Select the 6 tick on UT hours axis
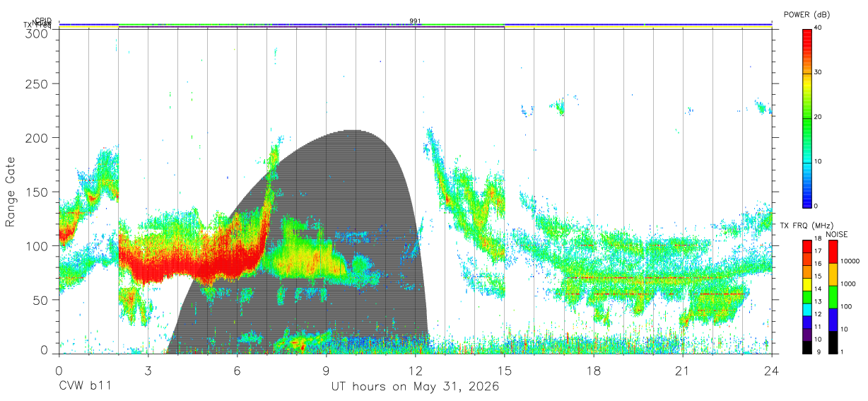Screen dimensions: 868x401 pos(237,370)
